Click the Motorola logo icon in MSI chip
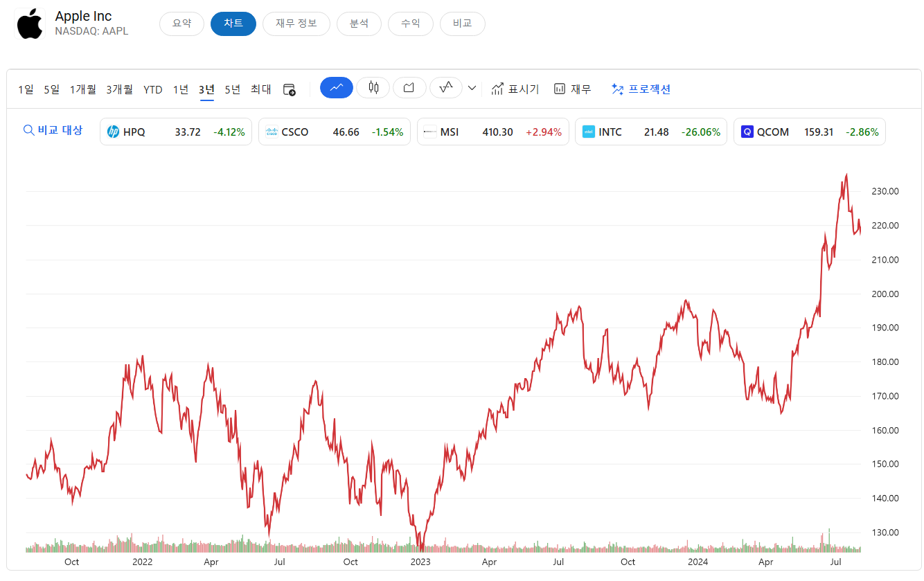 [x=430, y=132]
